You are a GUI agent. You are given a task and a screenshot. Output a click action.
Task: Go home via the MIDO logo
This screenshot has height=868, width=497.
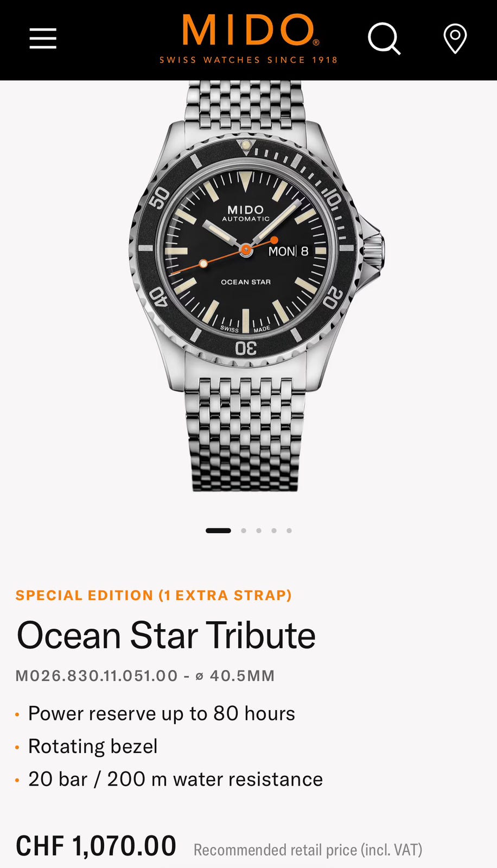point(248,39)
